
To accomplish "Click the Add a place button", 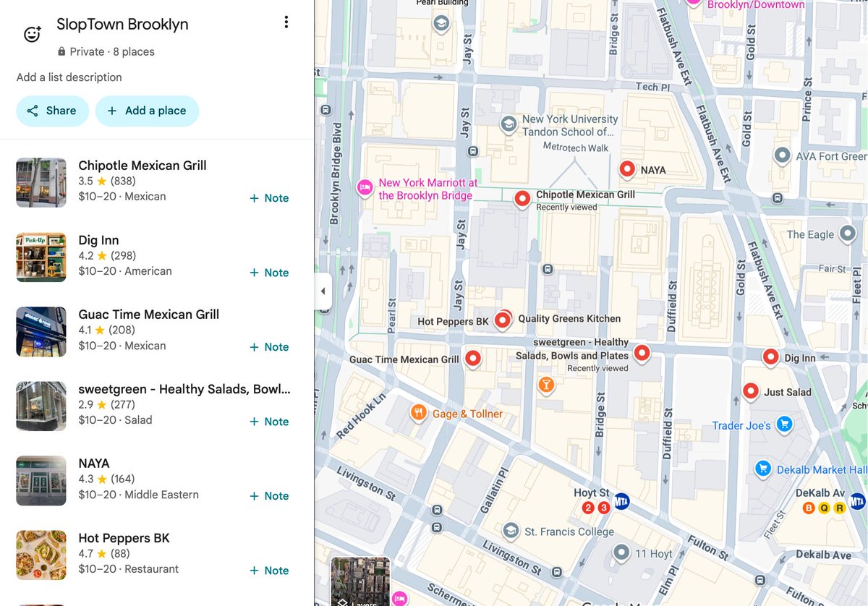I will click(x=147, y=111).
